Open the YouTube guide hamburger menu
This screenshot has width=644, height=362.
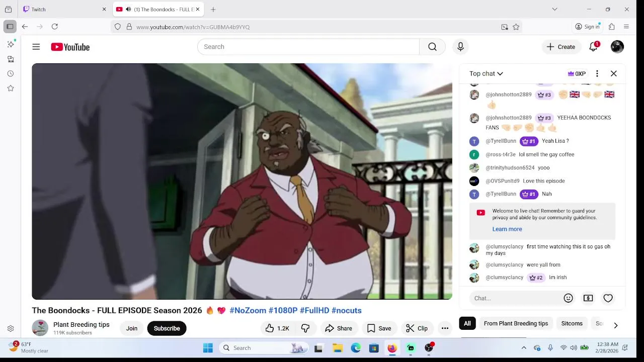tap(36, 47)
